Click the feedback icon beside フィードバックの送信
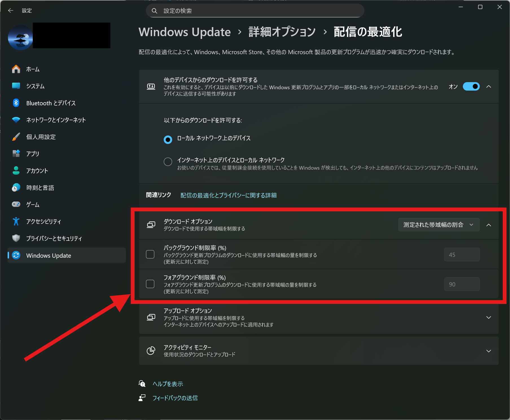This screenshot has width=510, height=420. [x=142, y=398]
